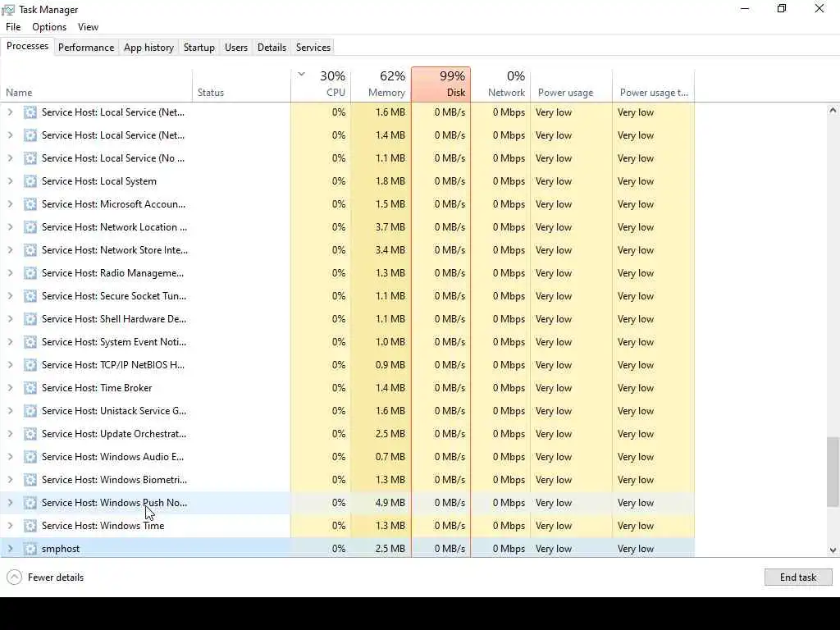Select the 0.9 MB memory value cell
The width and height of the screenshot is (840, 630).
click(381, 365)
